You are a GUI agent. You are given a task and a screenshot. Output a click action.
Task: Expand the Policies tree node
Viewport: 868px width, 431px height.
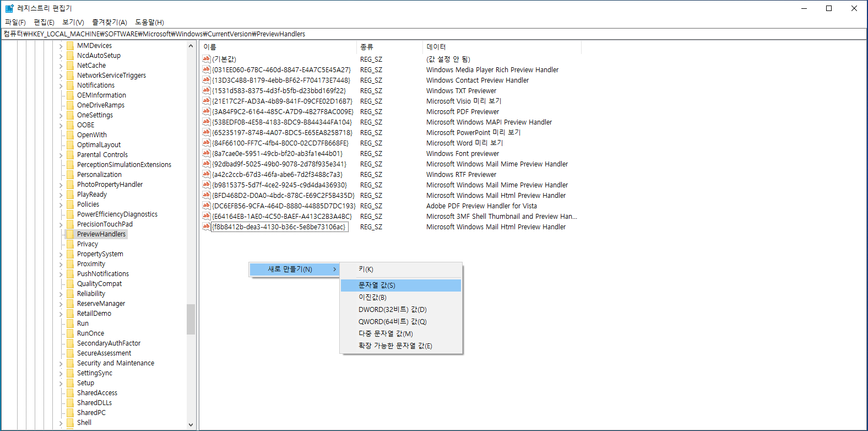[61, 205]
